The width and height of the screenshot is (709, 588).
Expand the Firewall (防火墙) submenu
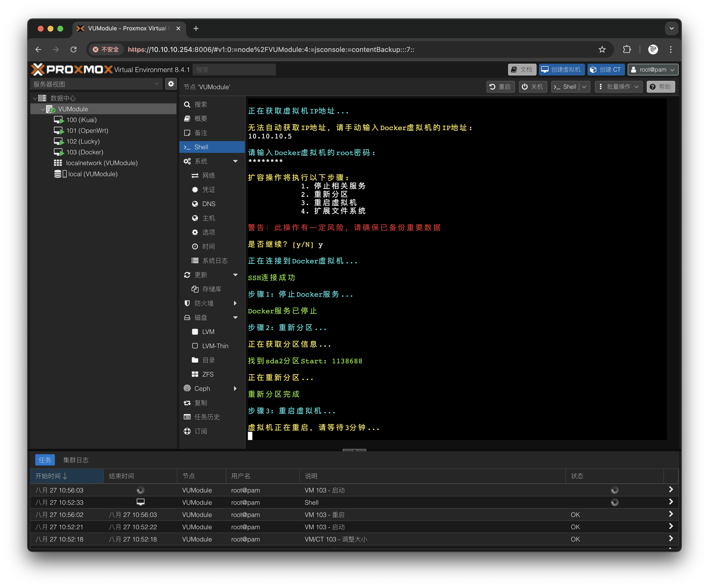(235, 304)
